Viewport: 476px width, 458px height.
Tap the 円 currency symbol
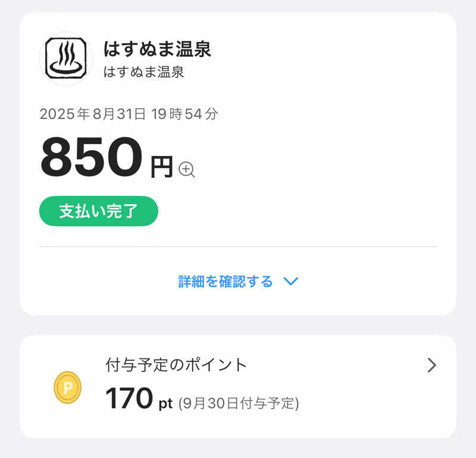(161, 167)
